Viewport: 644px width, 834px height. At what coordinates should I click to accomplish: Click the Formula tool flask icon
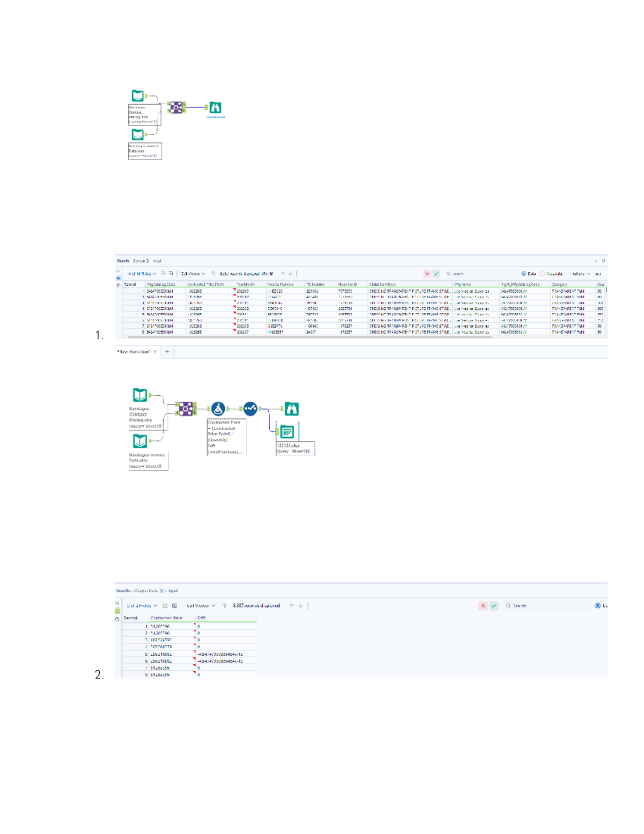point(218,409)
